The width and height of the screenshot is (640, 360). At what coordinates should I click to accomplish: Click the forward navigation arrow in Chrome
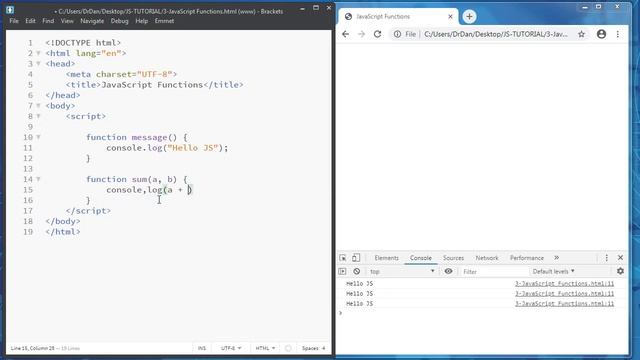(361, 34)
